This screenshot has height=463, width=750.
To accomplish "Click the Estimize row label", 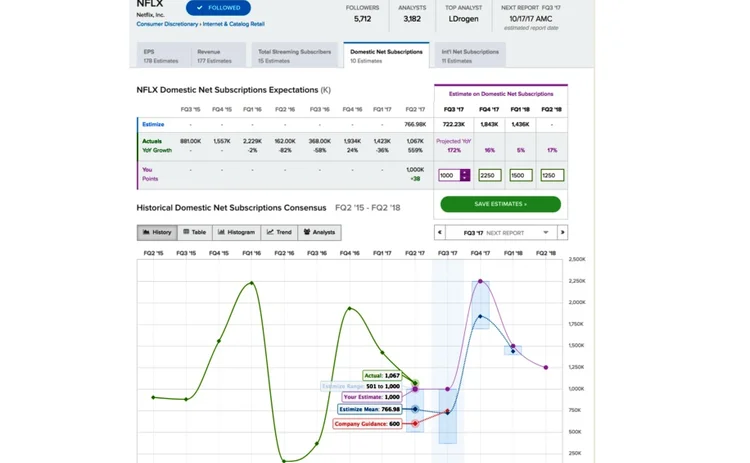I will [153, 124].
